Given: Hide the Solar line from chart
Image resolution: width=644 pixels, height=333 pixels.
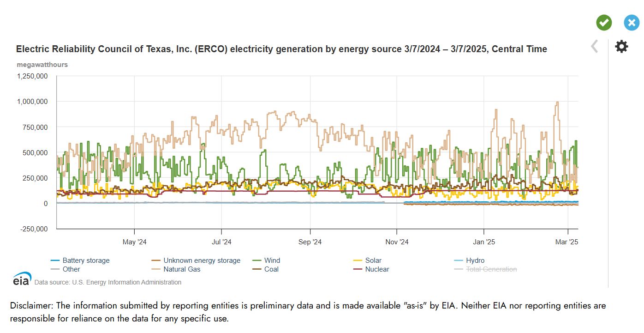Looking at the screenshot, I should click(373, 260).
